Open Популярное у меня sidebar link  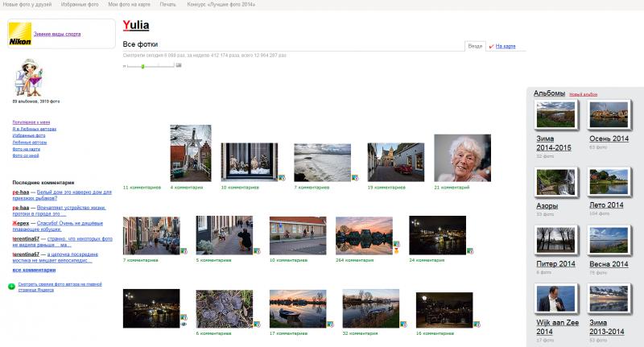click(x=31, y=122)
